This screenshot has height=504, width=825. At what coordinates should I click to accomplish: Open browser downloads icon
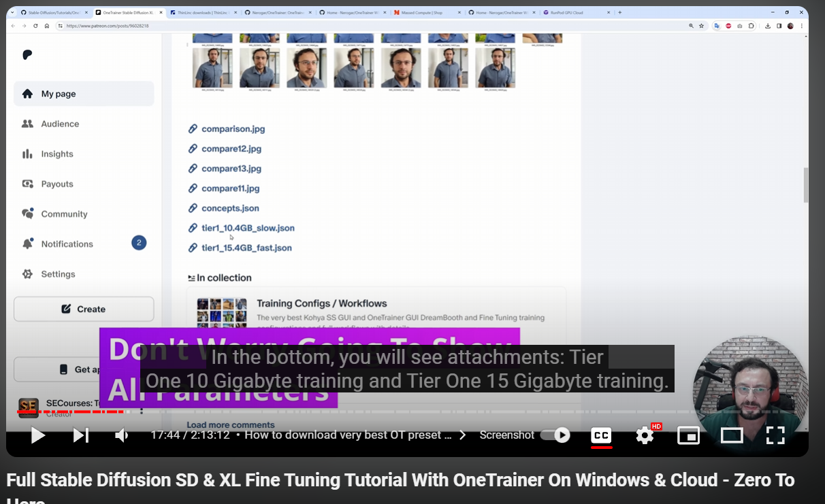point(768,26)
